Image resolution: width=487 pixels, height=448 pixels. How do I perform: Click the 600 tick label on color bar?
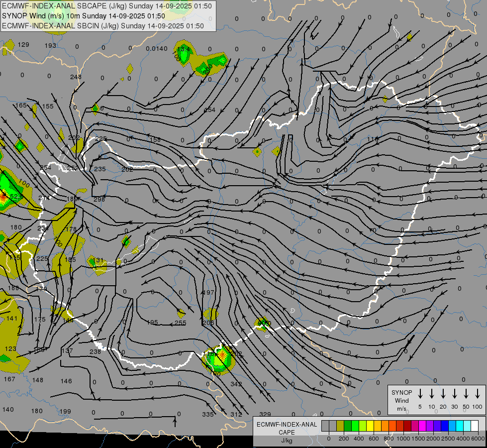point(374,439)
